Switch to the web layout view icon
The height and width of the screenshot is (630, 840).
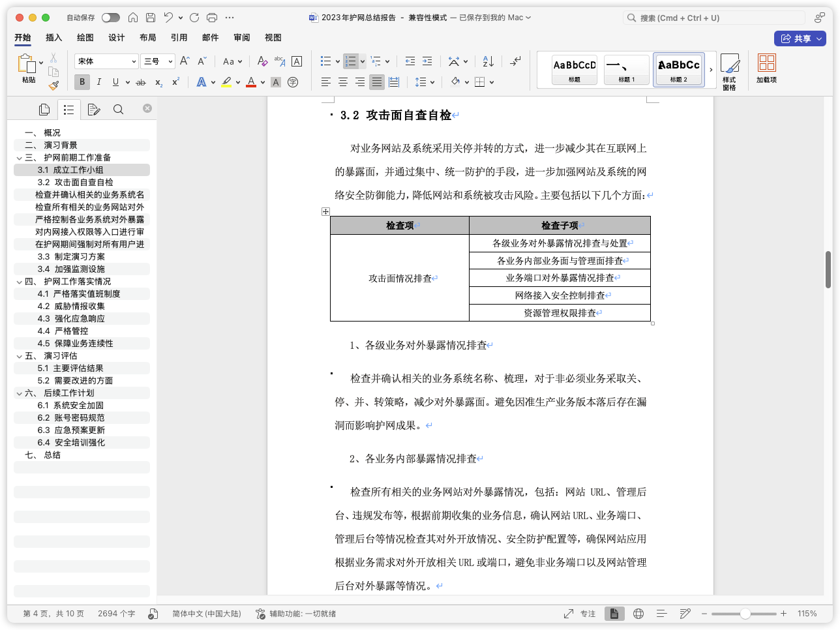pos(638,613)
